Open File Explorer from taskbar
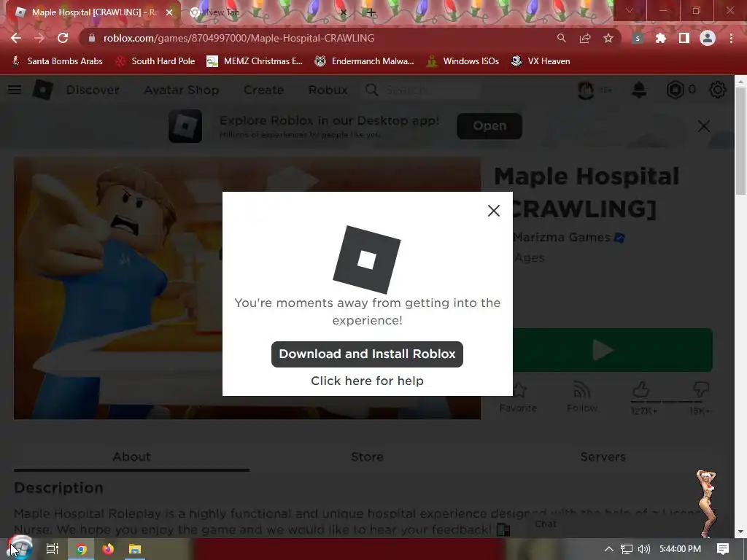Viewport: 747px width, 560px height. click(135, 549)
